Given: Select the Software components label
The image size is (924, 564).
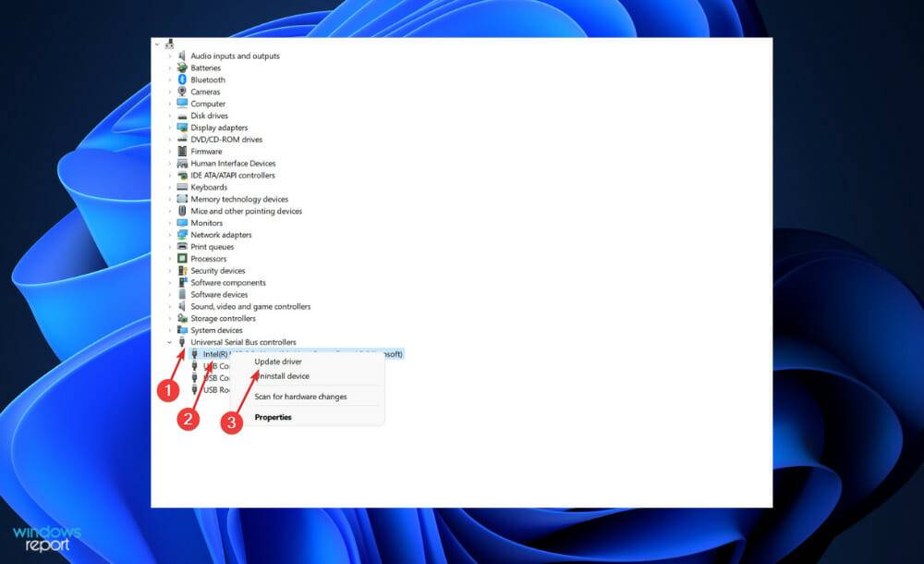Looking at the screenshot, I should (x=228, y=283).
